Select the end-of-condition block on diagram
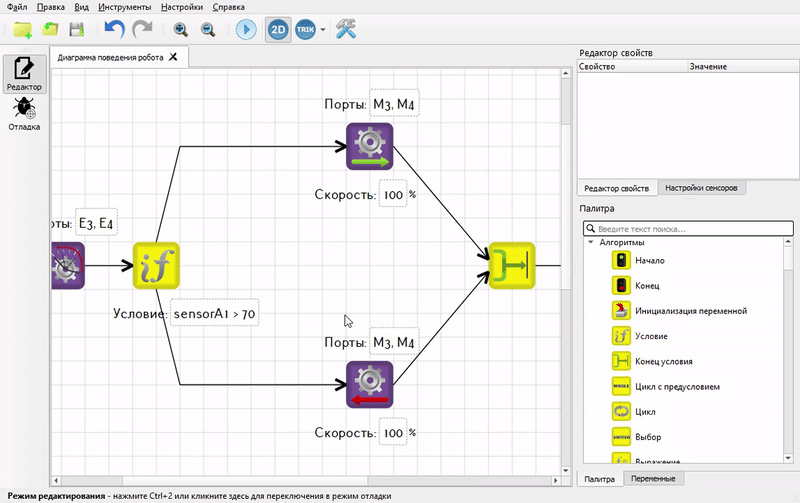This screenshot has height=503, width=800. click(x=512, y=266)
